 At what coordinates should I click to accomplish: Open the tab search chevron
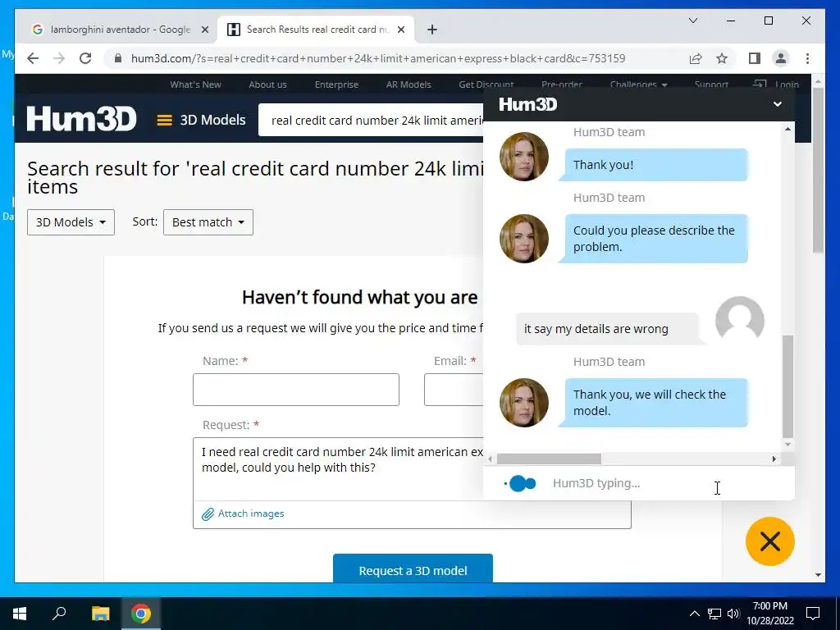click(x=693, y=21)
